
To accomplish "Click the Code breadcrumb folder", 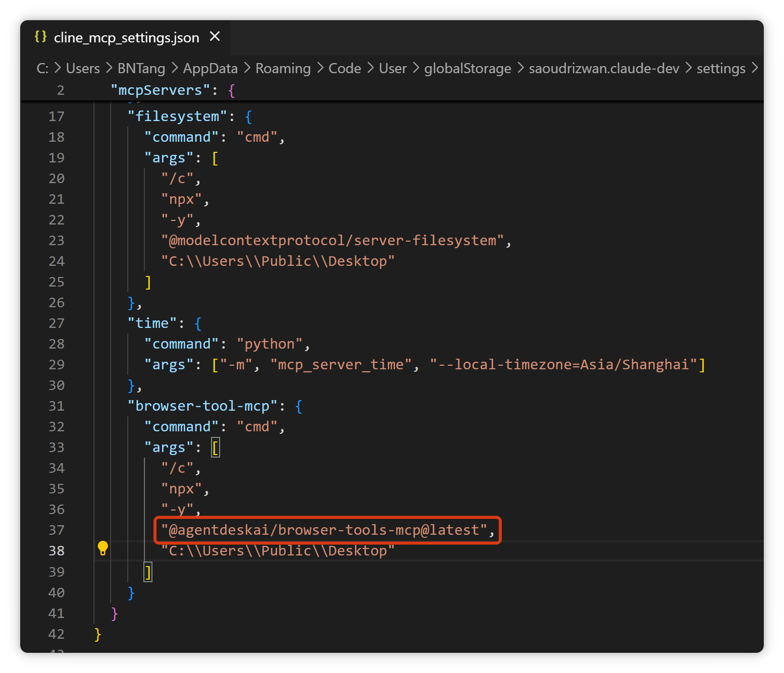I will point(345,68).
